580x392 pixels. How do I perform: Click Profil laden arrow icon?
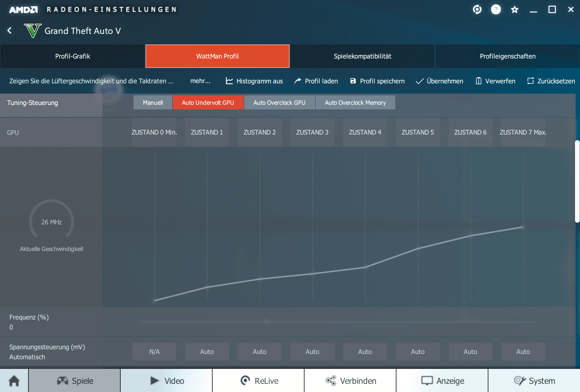[298, 81]
